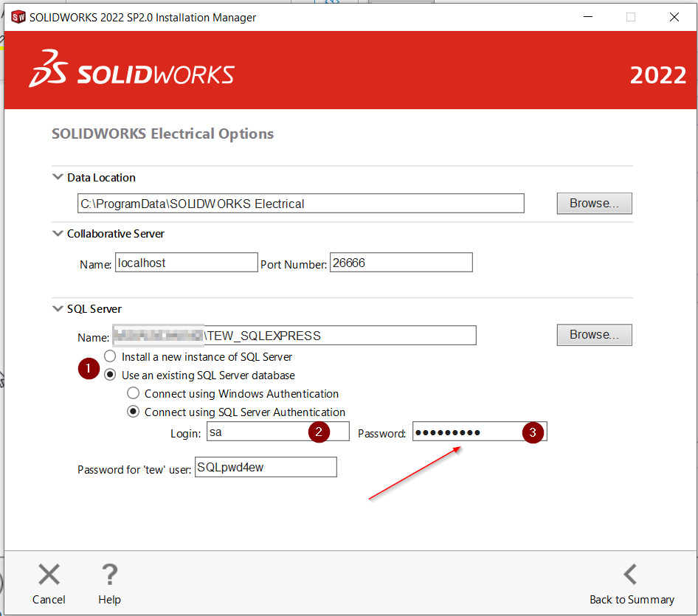Click the red numbered marker 2
The width and height of the screenshot is (698, 616).
[319, 432]
